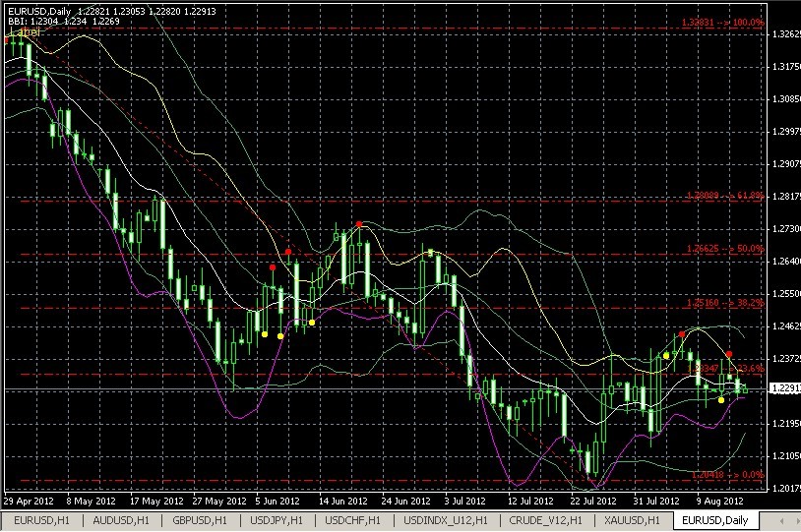801x532 pixels.
Task: Click the 1.3262 price scale value
Action: [785, 34]
